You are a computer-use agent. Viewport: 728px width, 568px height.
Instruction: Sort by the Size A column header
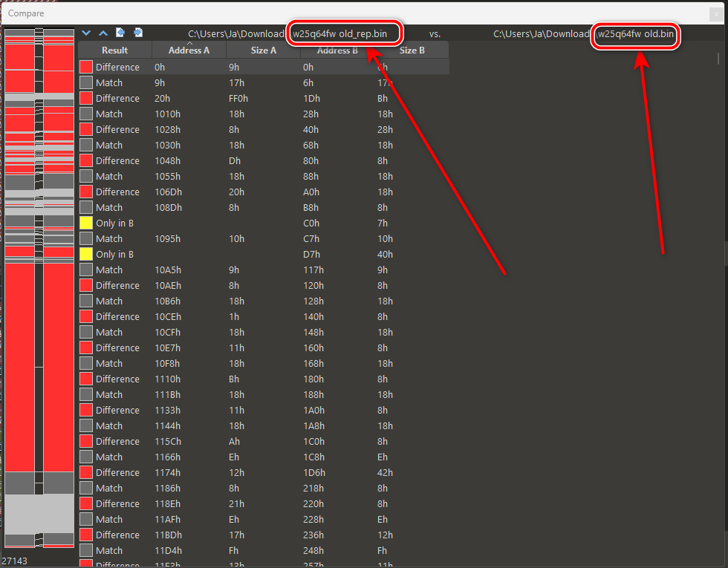point(263,50)
